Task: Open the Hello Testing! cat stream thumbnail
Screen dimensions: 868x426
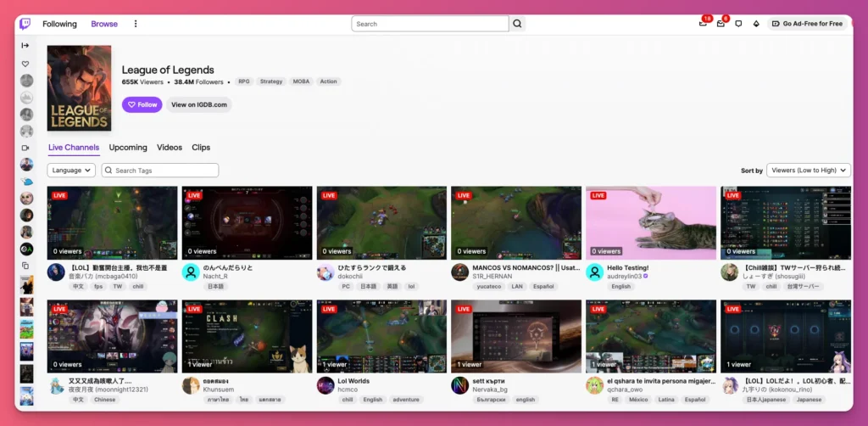Action: point(650,222)
